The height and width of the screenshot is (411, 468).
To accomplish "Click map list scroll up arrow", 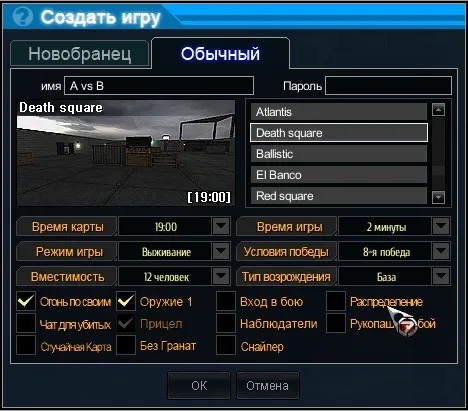I will pyautogui.click(x=438, y=110).
